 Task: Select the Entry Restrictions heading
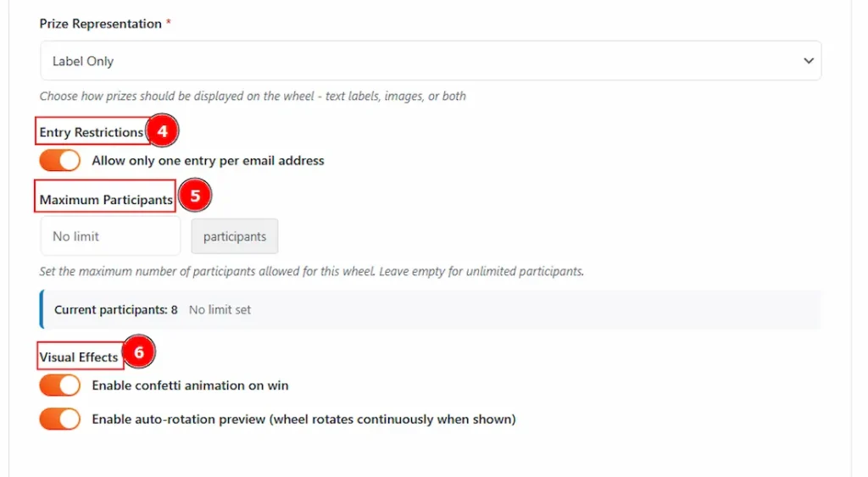point(92,132)
